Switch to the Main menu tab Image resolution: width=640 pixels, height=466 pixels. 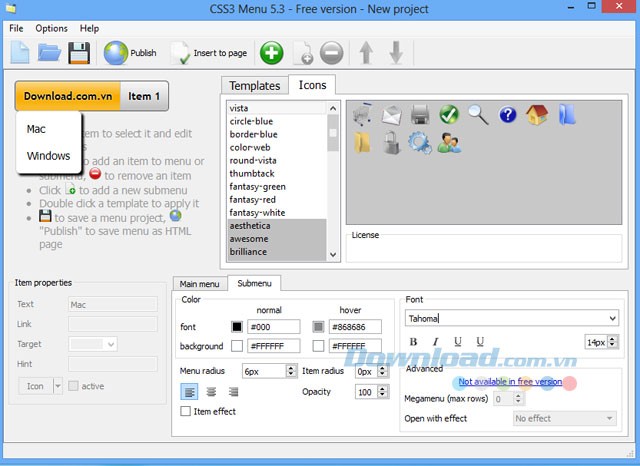(200, 284)
